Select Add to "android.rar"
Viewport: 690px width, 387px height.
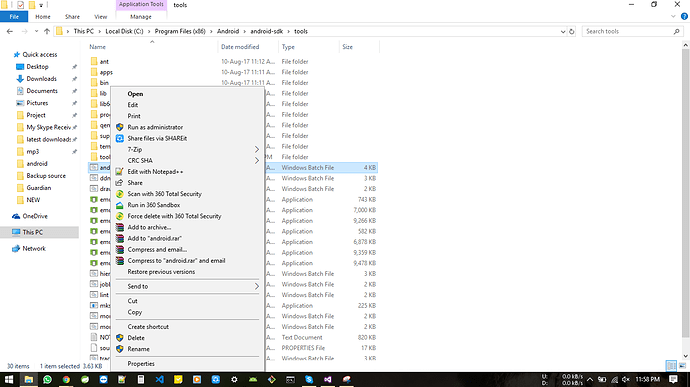click(154, 238)
